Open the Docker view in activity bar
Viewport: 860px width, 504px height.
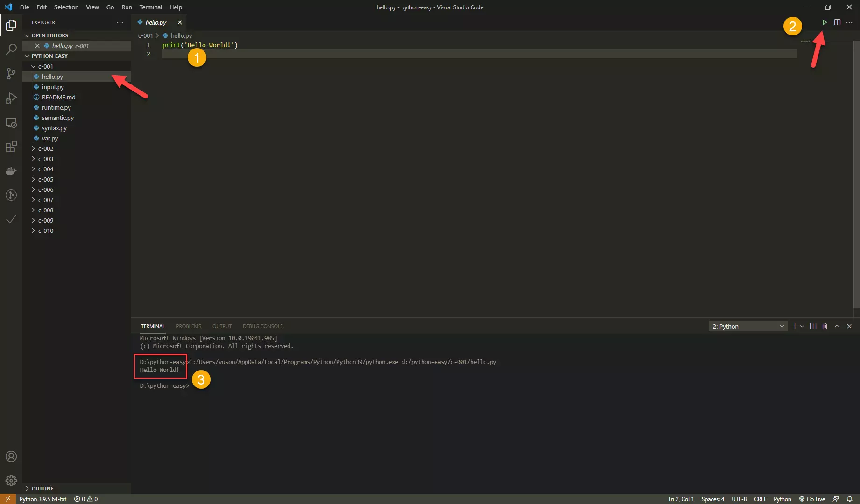point(11,171)
